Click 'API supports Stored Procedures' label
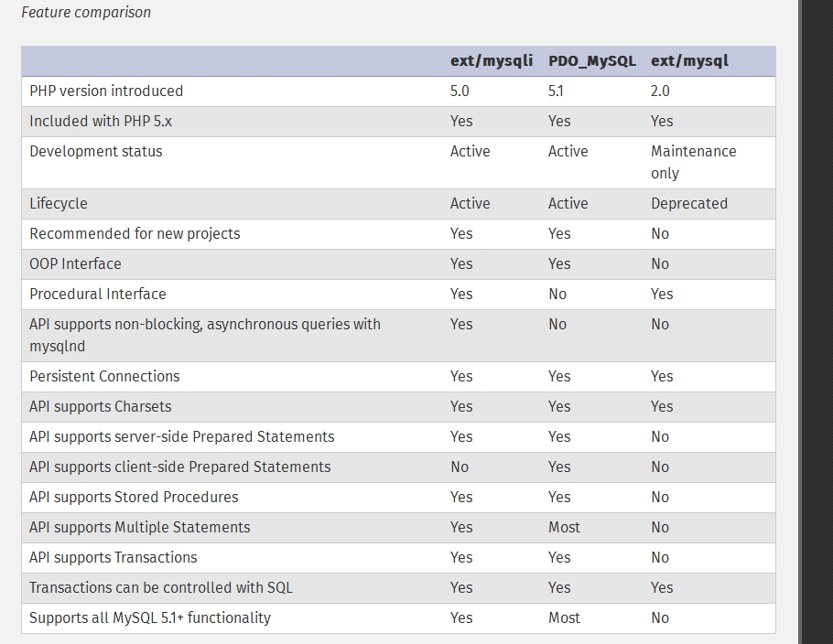Image resolution: width=833 pixels, height=644 pixels. [134, 498]
